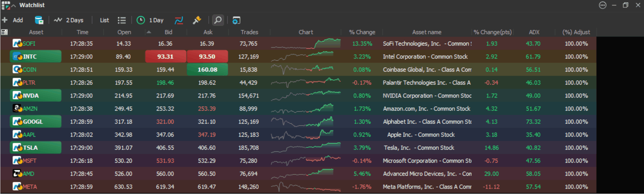This screenshot has height=194, width=644.
Task: Click MSFT trades count 75,280
Action: tap(248, 161)
